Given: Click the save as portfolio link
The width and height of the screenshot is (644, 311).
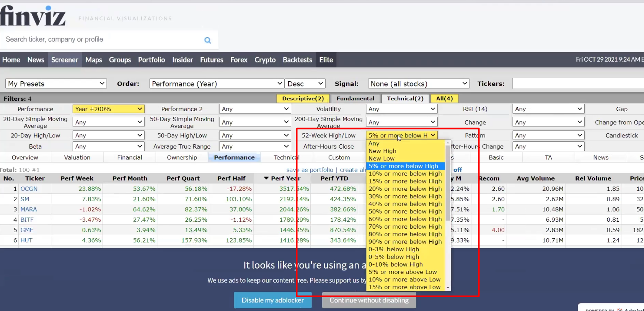Looking at the screenshot, I should (x=310, y=170).
